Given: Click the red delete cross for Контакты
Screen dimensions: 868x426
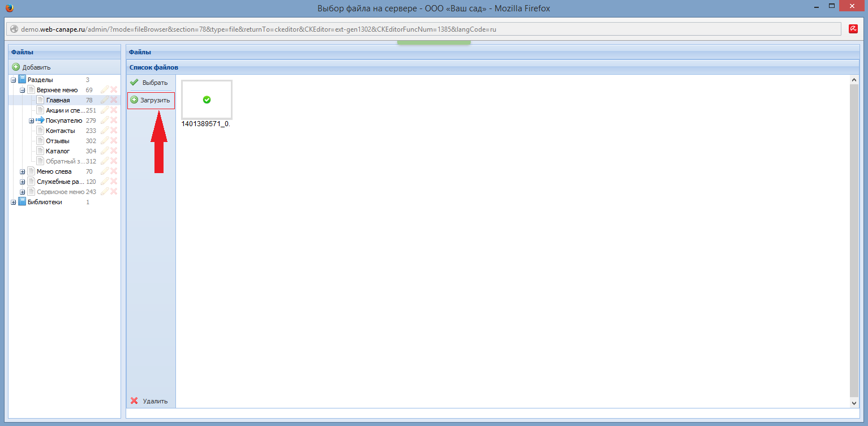Looking at the screenshot, I should point(114,131).
